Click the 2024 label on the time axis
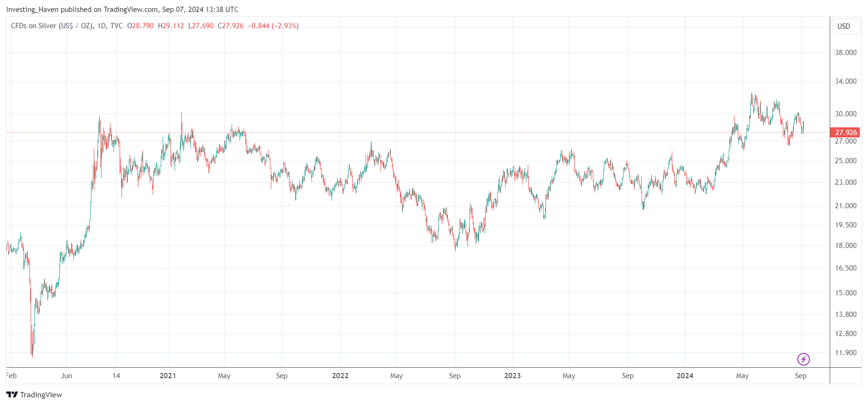The width and height of the screenshot is (868, 405). pyautogui.click(x=685, y=376)
